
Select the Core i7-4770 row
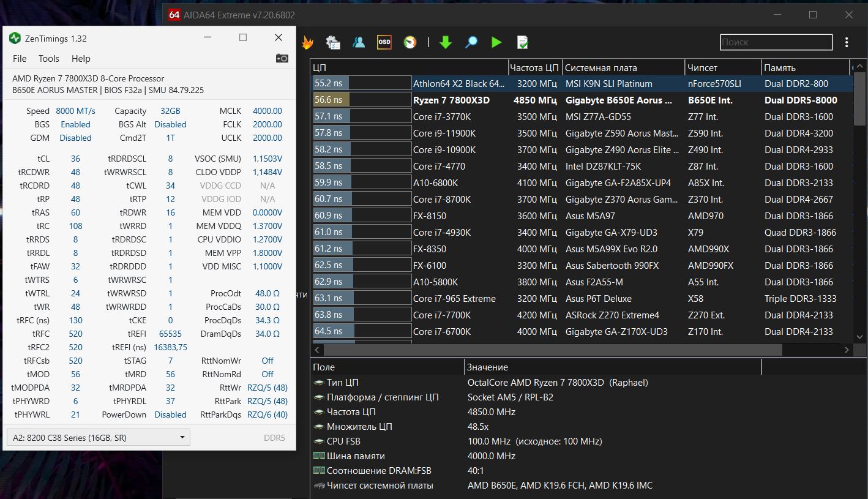(x=582, y=167)
